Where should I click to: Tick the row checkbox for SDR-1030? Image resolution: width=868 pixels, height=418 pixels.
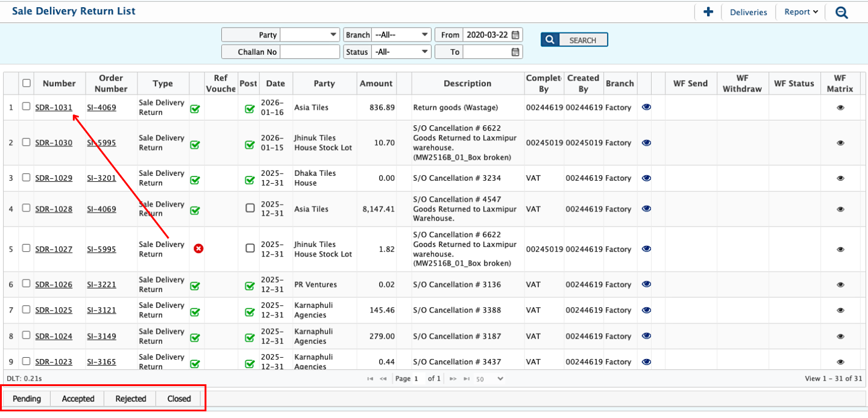(26, 142)
